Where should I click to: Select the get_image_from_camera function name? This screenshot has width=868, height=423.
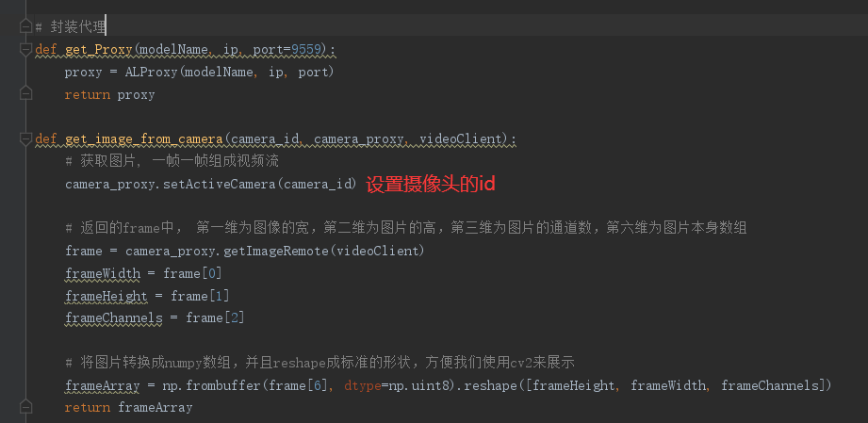(144, 139)
